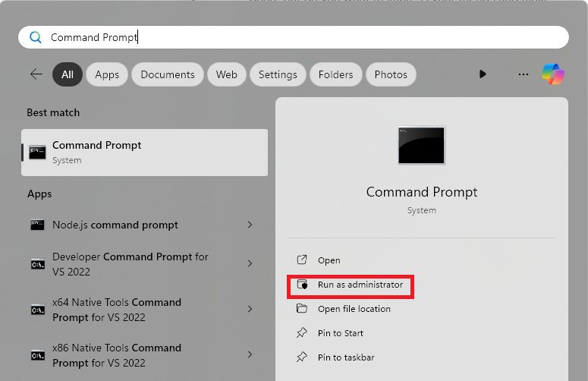
Task: Select the Web filter tab
Action: pyautogui.click(x=227, y=74)
